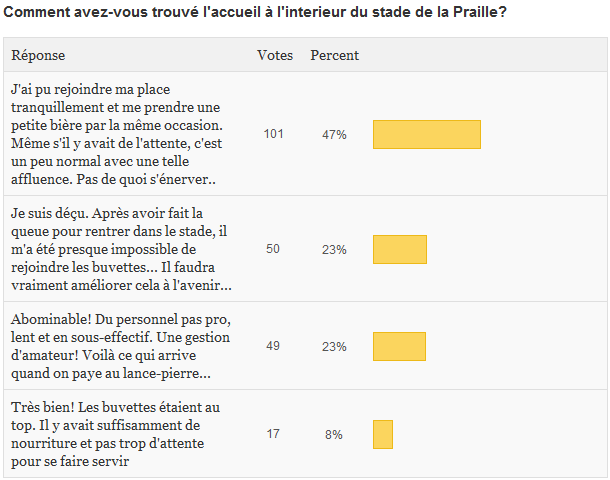Click the 101 votes count
This screenshot has height=480, width=610.
pos(274,134)
